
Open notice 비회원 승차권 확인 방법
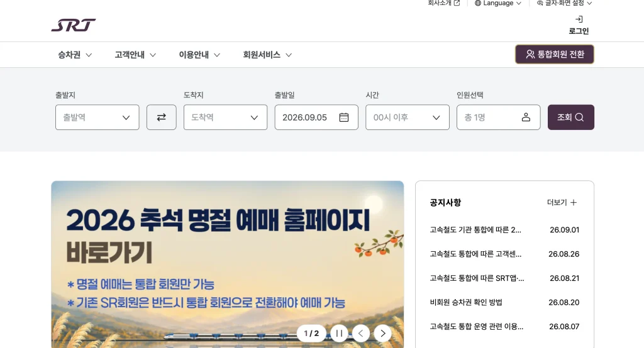466,302
